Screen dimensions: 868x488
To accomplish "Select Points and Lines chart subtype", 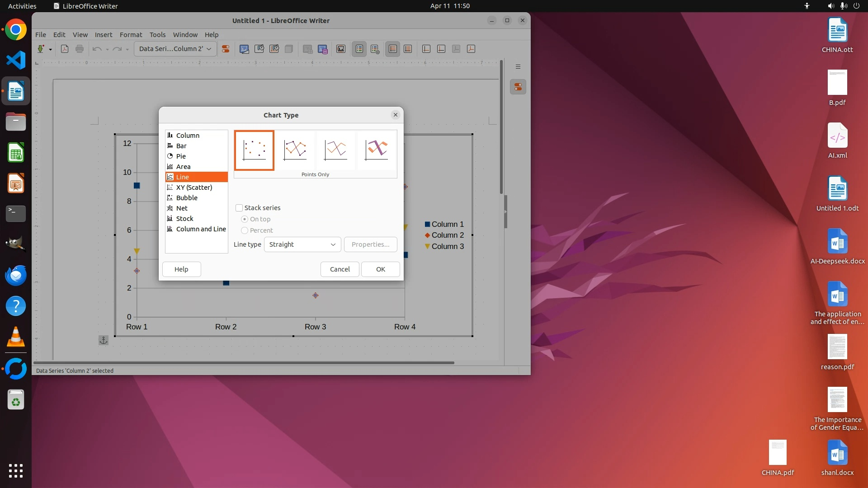I will (x=295, y=150).
